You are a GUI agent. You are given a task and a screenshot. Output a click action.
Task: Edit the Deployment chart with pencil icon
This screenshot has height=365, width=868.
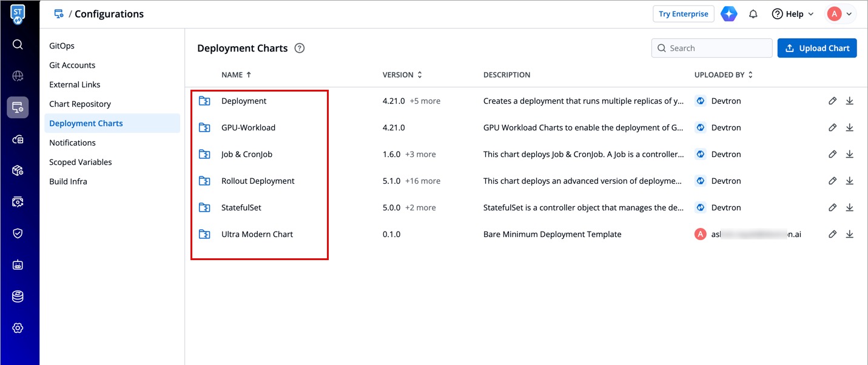point(832,101)
